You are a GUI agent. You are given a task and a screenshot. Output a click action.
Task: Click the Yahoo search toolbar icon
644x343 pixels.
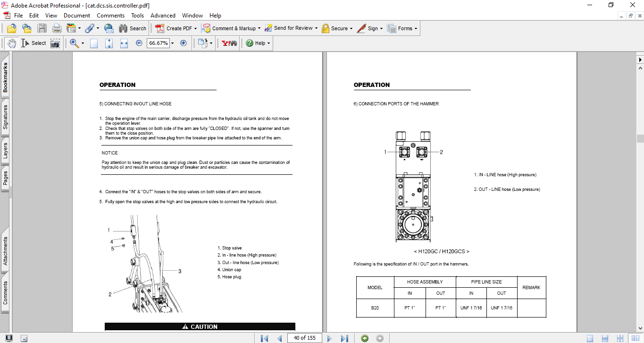point(229,43)
